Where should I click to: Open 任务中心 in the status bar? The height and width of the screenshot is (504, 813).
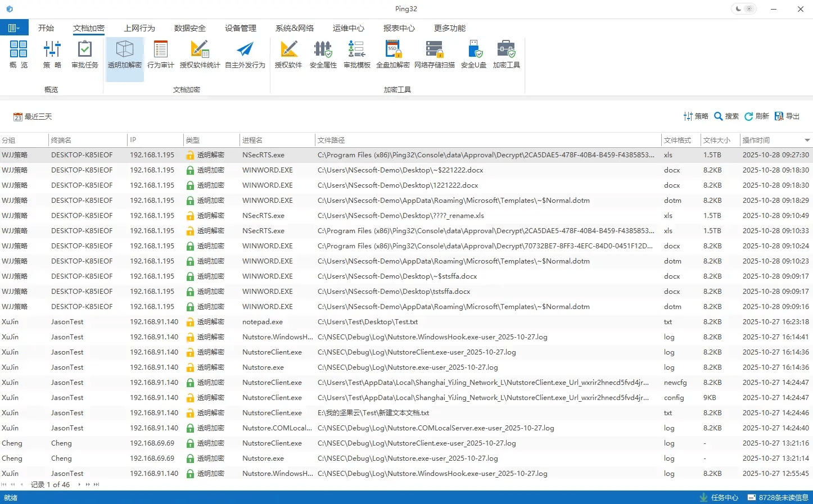[719, 498]
